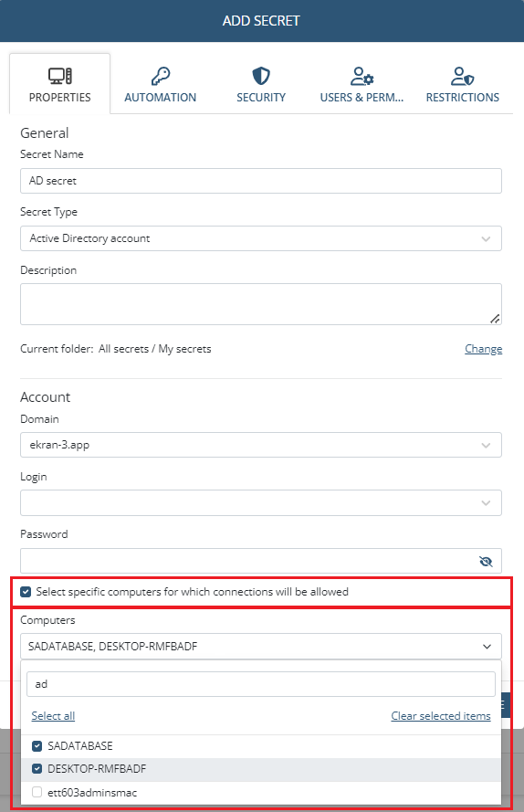The height and width of the screenshot is (812, 524).
Task: Click the Clear selected items link
Action: (x=441, y=716)
